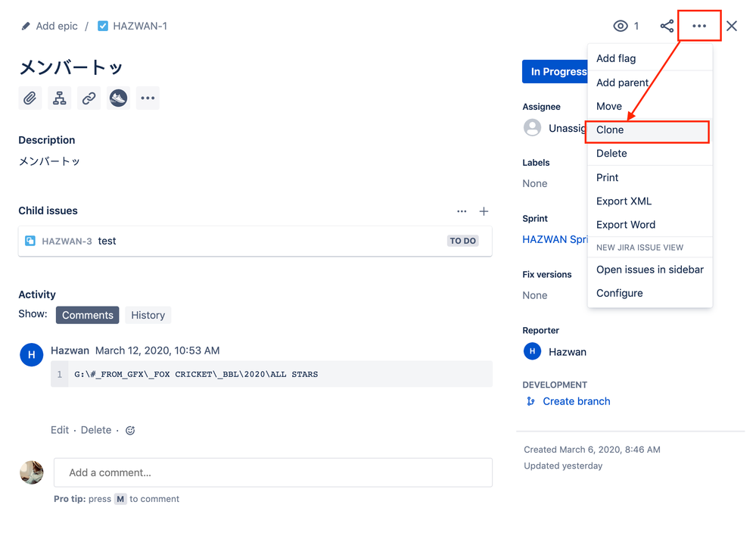
Task: Open child issue HAZWAN-3
Action: (67, 242)
